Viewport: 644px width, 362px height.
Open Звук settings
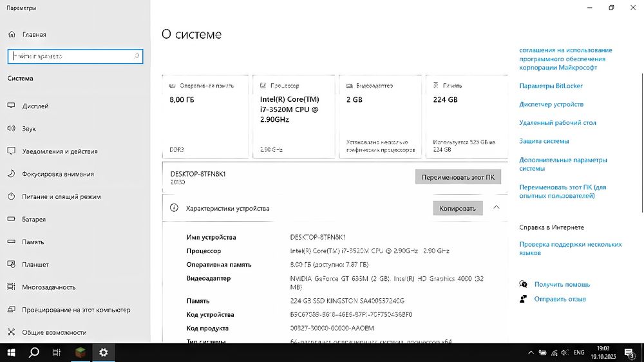coord(29,129)
